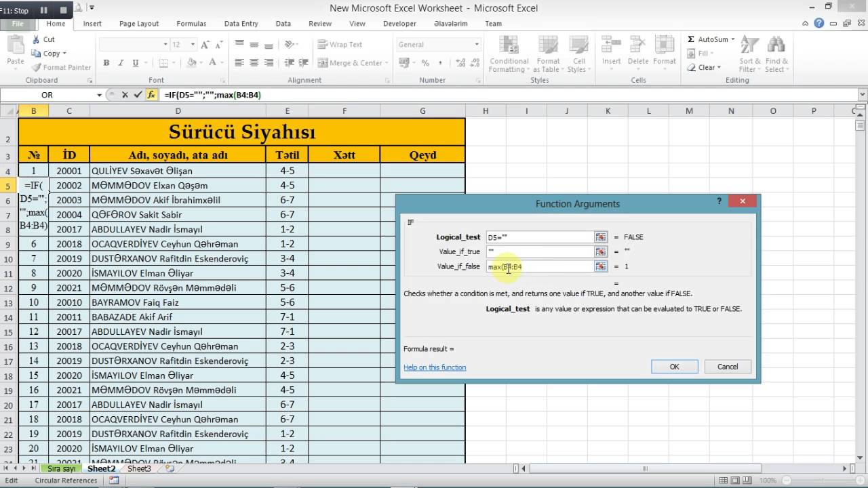
Task: Open Format as Table gallery
Action: 549,54
